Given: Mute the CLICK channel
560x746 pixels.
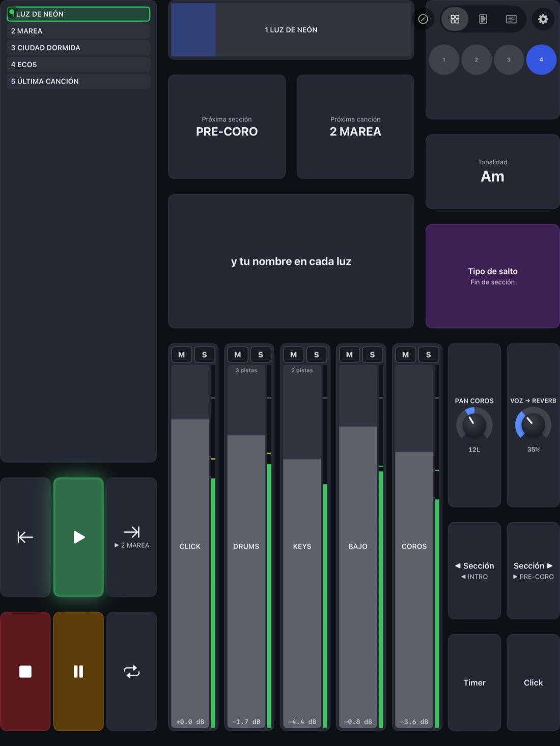Looking at the screenshot, I should pos(182,355).
